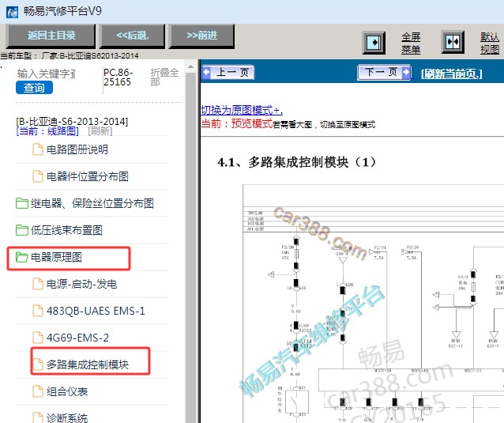Select 多路集成控制模块 entry
This screenshot has width=504, height=423.
[88, 364]
